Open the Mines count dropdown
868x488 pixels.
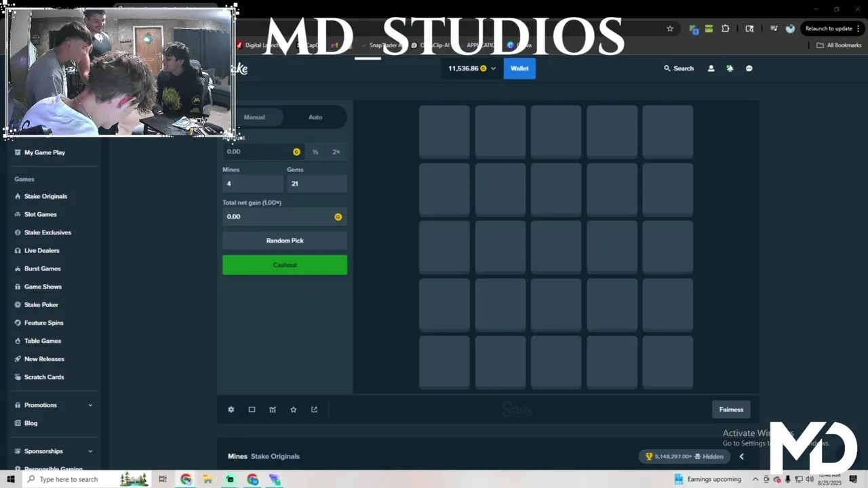[x=253, y=184]
